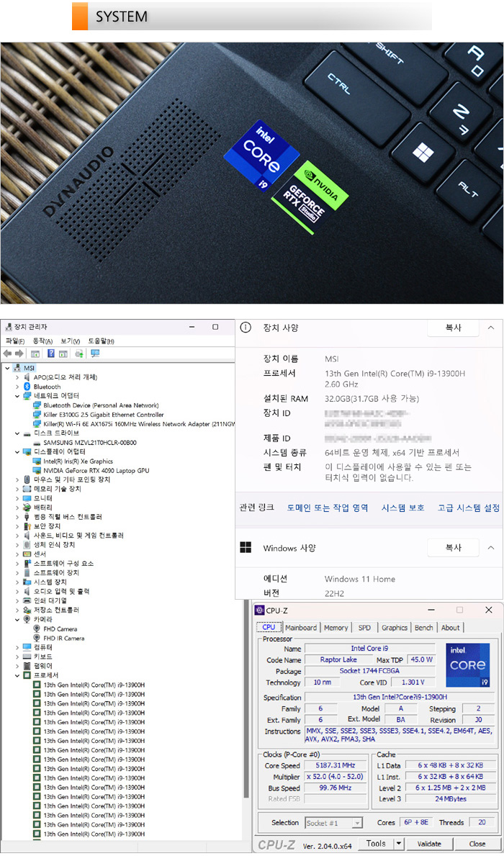This screenshot has height=856, width=504.
Task: Select Killer Wi-Fi 6E AX1675i adapter
Action: point(134,423)
